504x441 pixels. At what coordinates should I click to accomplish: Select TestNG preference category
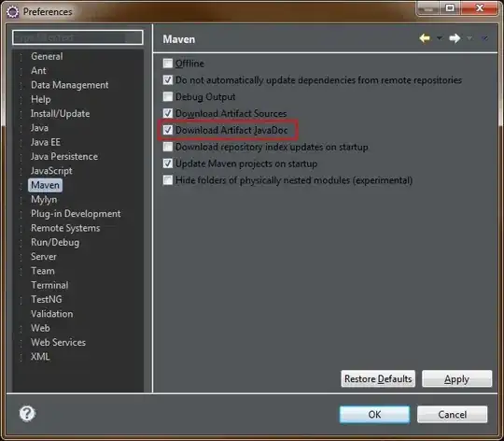[47, 300]
